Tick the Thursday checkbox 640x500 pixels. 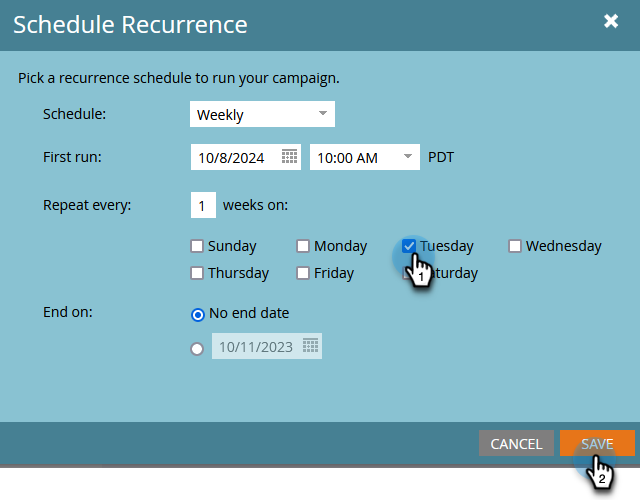coord(197,273)
